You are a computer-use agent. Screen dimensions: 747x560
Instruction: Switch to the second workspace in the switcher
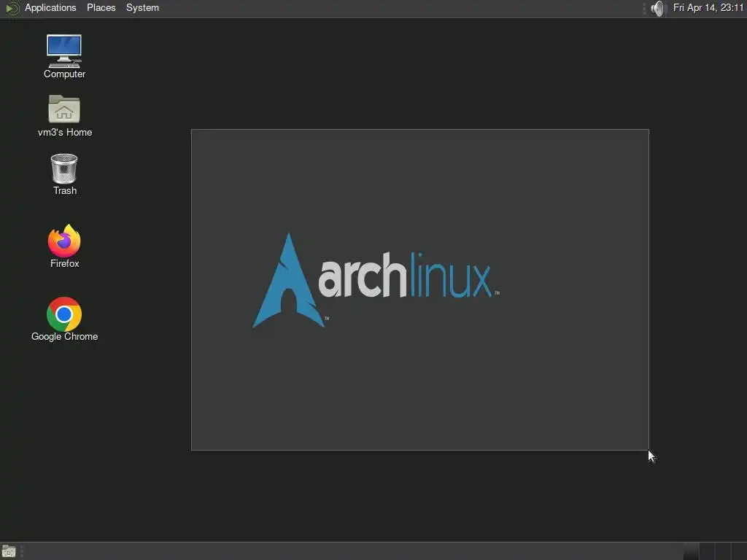pyautogui.click(x=707, y=551)
